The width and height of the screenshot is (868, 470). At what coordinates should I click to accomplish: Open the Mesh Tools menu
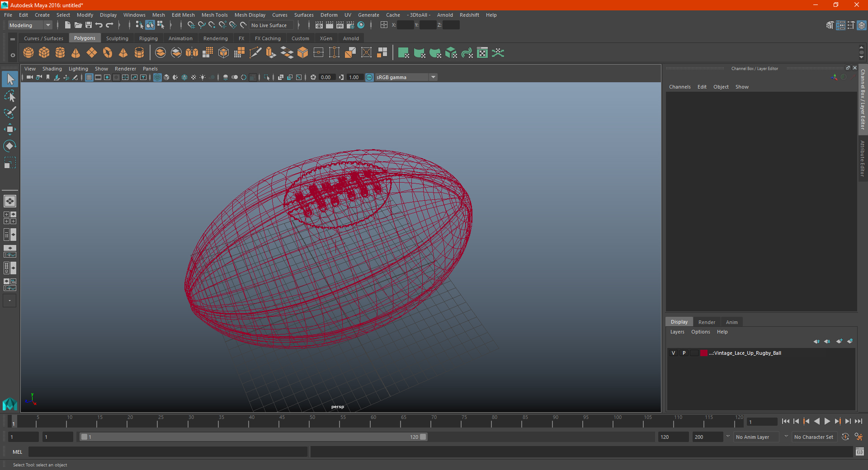[215, 15]
